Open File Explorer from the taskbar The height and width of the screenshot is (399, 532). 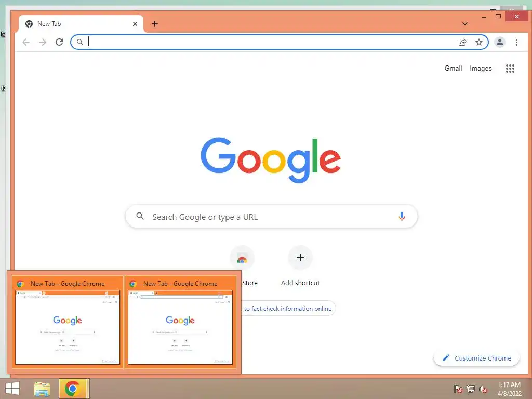click(x=42, y=389)
